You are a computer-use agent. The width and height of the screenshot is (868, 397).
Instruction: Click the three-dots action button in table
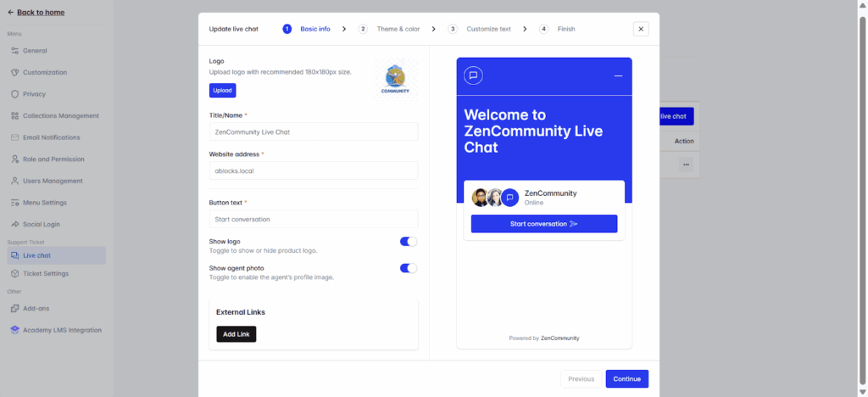(x=686, y=165)
